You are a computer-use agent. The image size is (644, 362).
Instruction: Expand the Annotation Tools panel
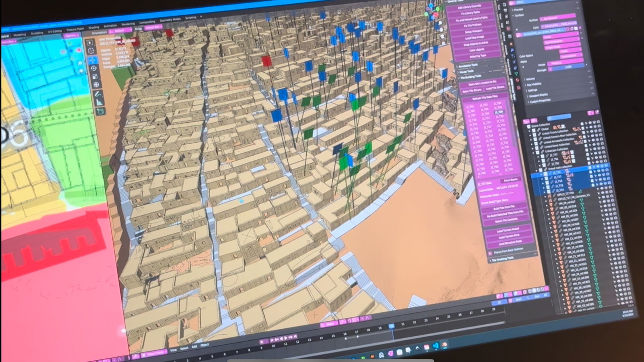pos(469,65)
